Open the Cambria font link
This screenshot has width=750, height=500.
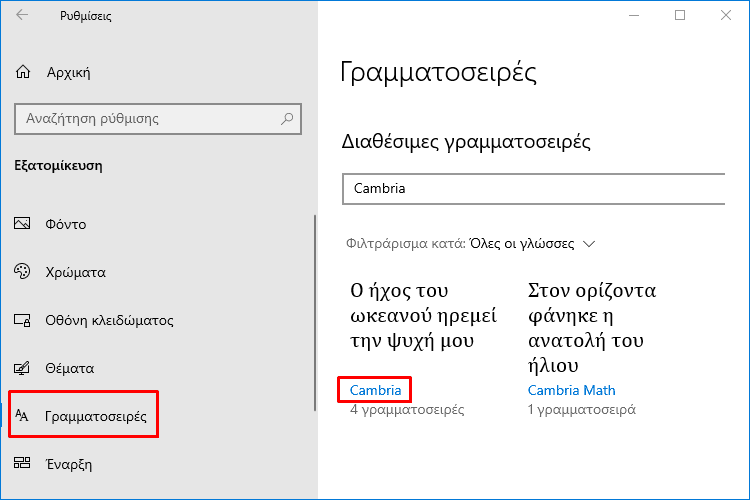(375, 390)
